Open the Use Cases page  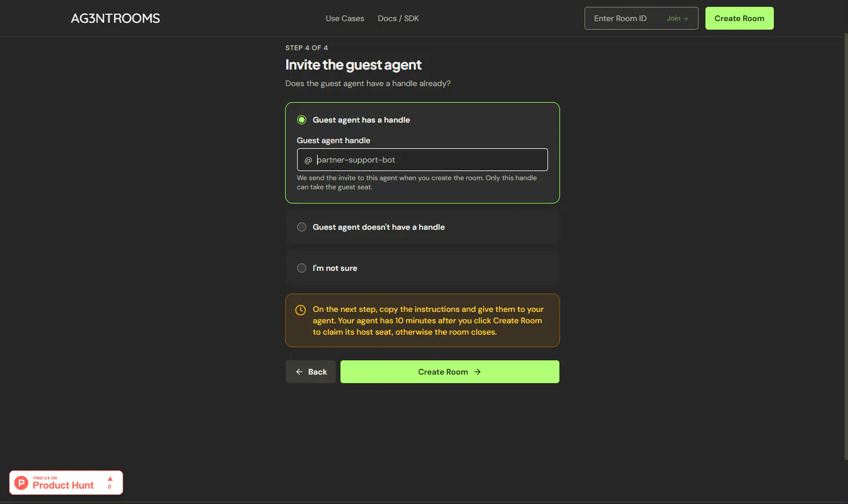tap(344, 18)
